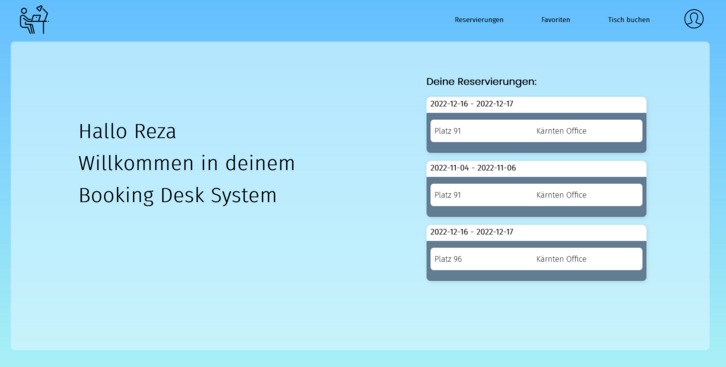Click Platz 91 in the November reservation
The height and width of the screenshot is (367, 726).
pyautogui.click(x=448, y=195)
